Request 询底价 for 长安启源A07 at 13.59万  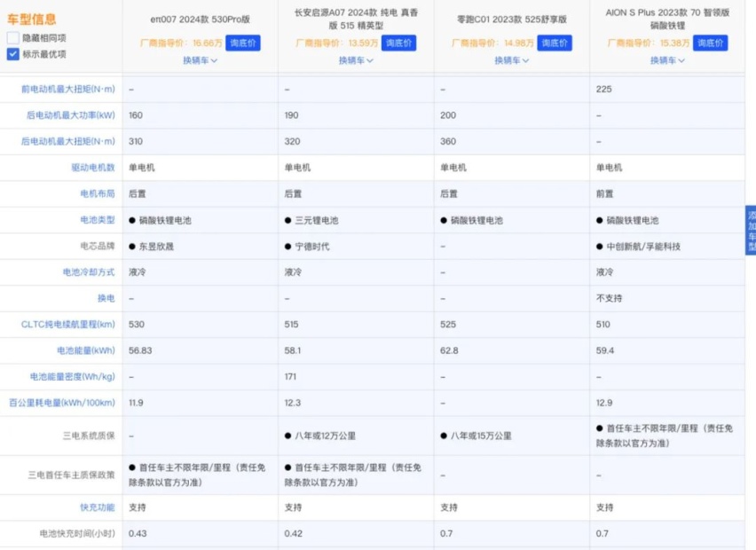398,43
